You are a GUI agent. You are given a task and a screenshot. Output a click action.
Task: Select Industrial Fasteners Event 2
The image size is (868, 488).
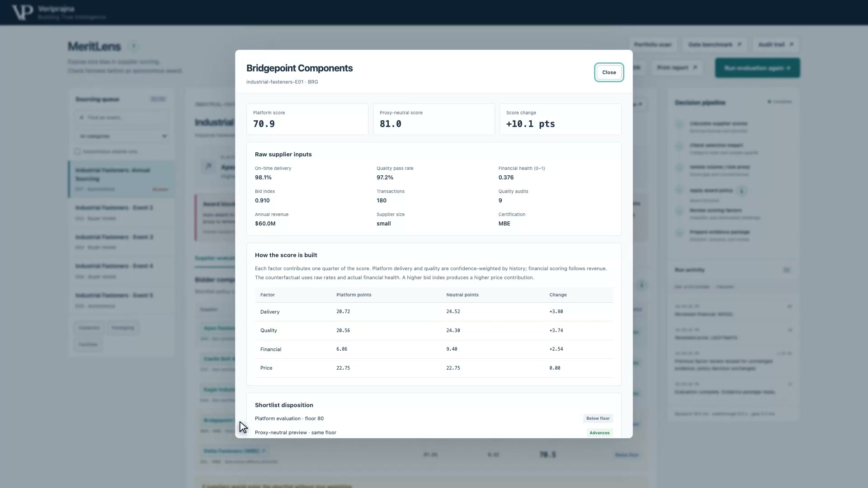pyautogui.click(x=122, y=213)
